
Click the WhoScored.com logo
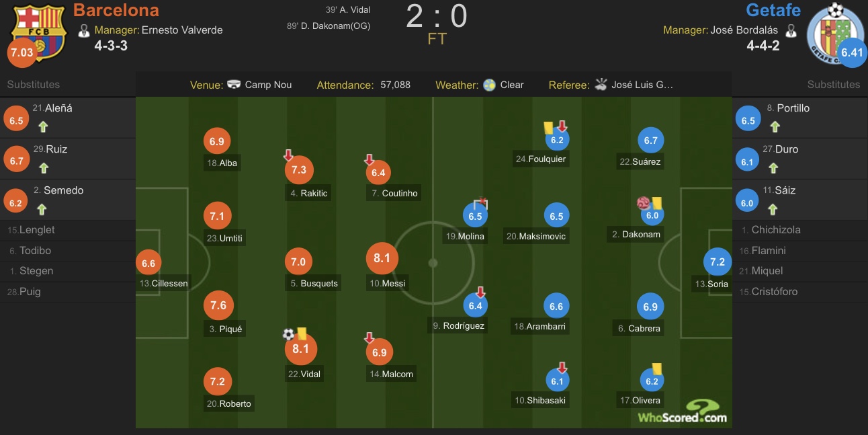pyautogui.click(x=683, y=411)
